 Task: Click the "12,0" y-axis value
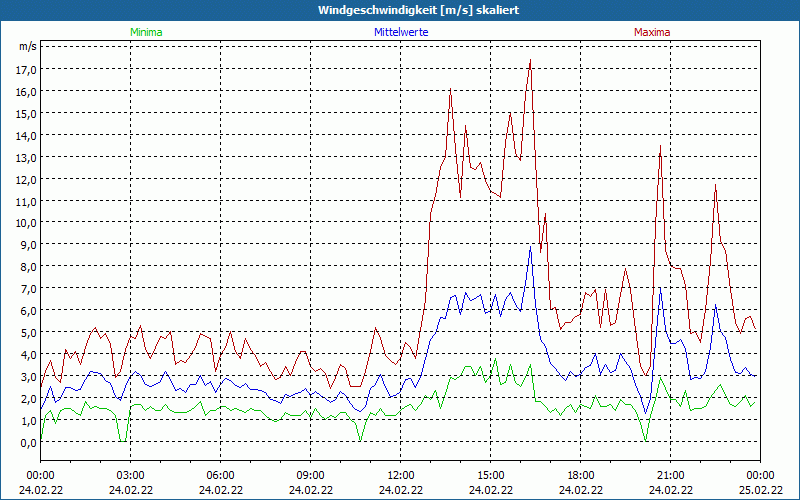coord(26,179)
